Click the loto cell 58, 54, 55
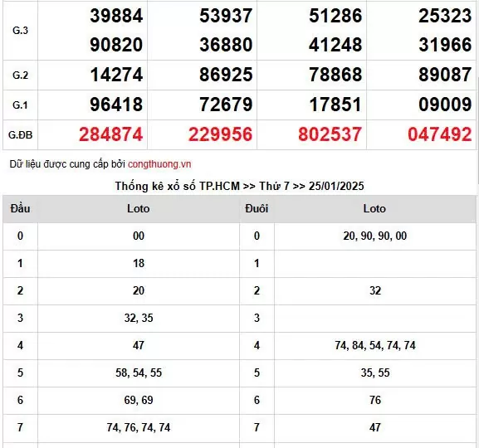This screenshot has height=448, width=479. click(x=139, y=373)
